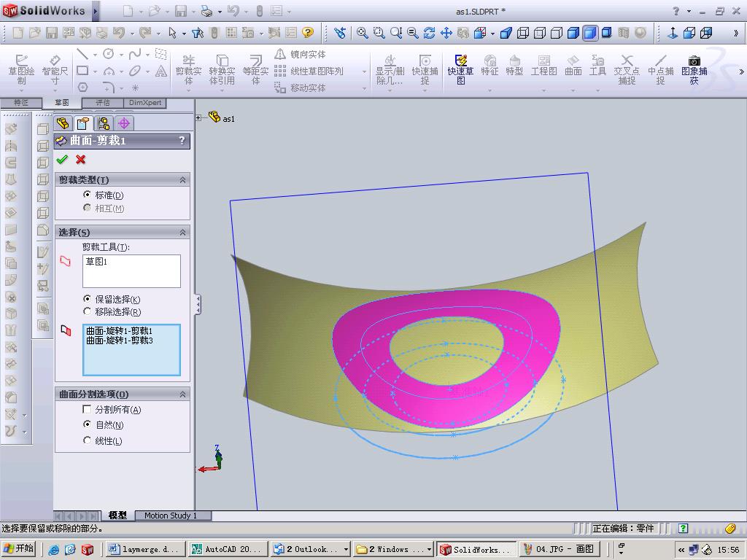
Task: Click the yellow help question mark toolbar icon
Action: 308,32
